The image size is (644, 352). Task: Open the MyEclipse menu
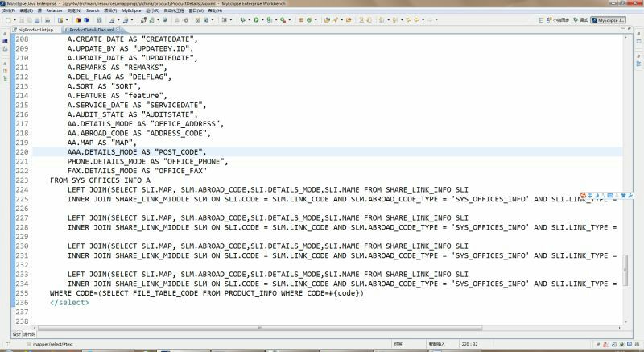(x=132, y=10)
